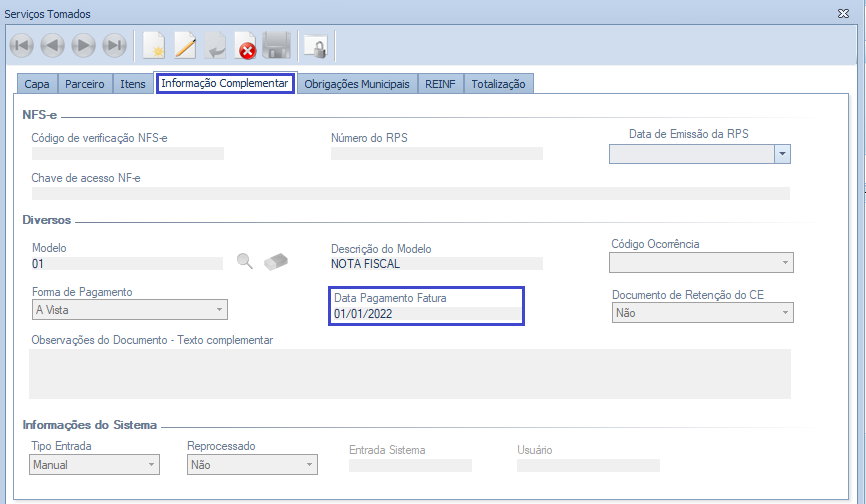Jump to the last record
The image size is (866, 504).
pyautogui.click(x=115, y=45)
